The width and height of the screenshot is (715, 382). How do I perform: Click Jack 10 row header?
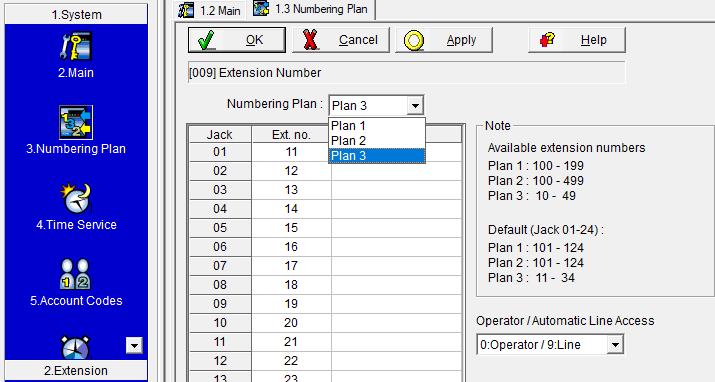(x=220, y=323)
